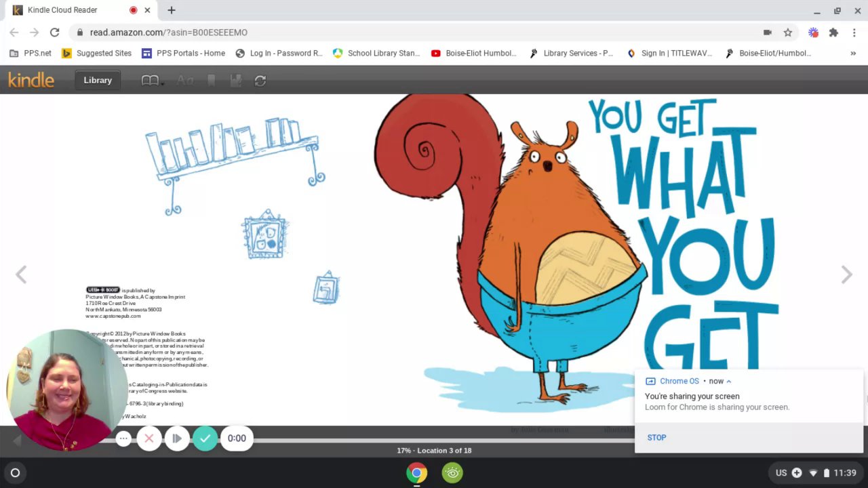Click the Loom 0:00 timer

[237, 439]
